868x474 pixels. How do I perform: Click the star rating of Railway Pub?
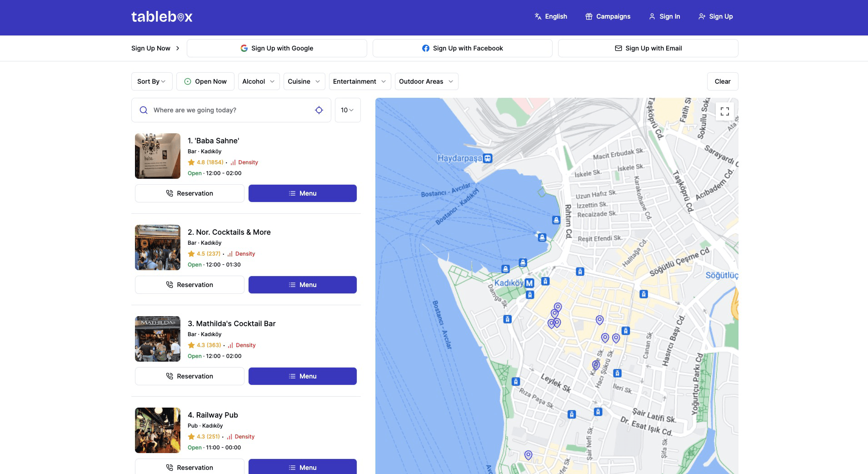[204, 437]
